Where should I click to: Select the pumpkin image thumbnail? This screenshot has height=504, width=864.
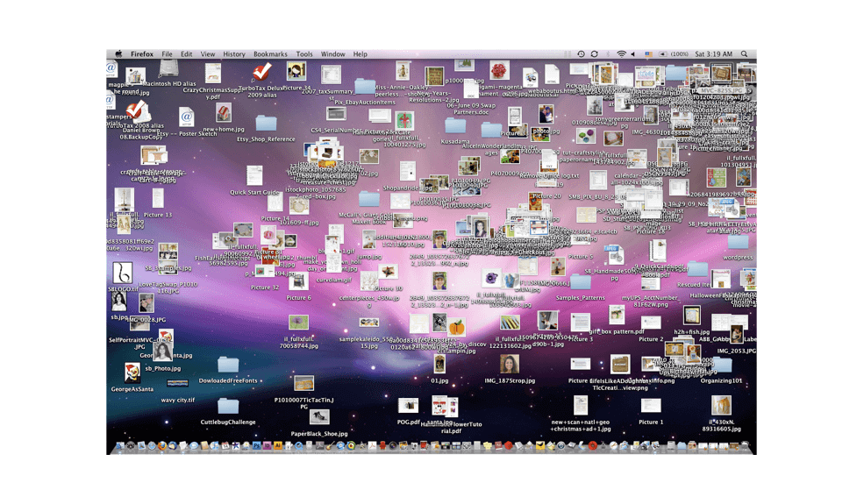point(456,327)
